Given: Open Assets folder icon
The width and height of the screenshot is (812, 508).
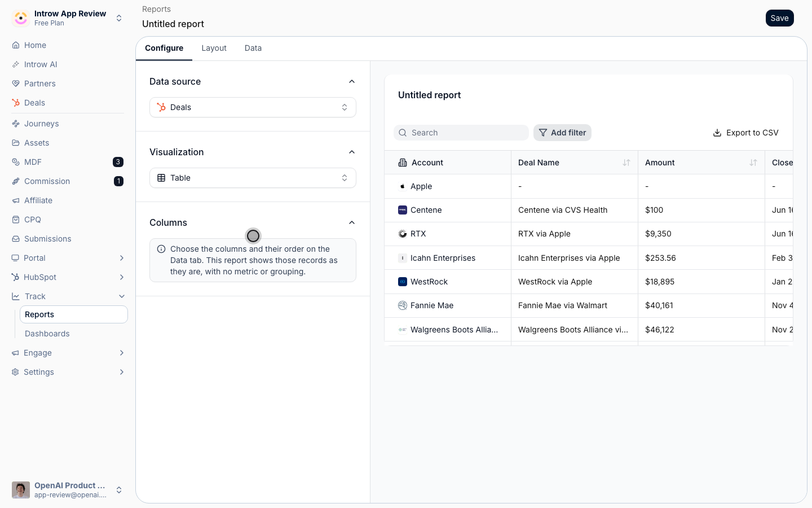Looking at the screenshot, I should [16, 143].
